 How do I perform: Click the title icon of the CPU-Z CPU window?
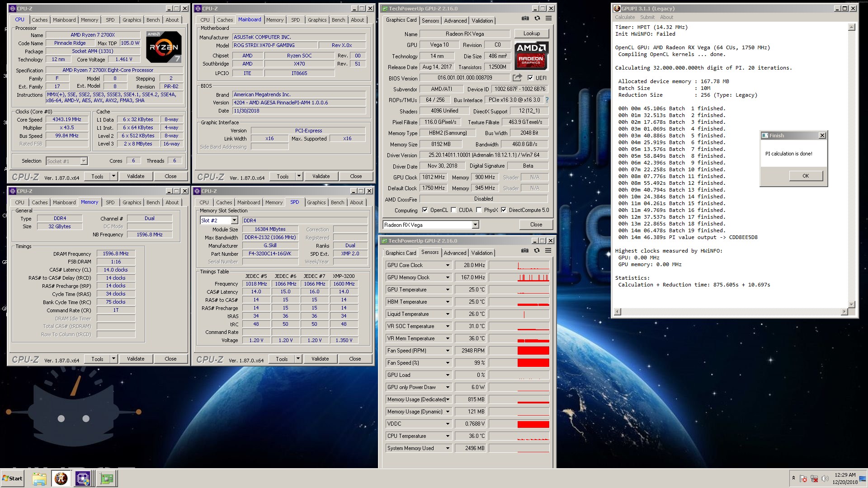(x=13, y=8)
